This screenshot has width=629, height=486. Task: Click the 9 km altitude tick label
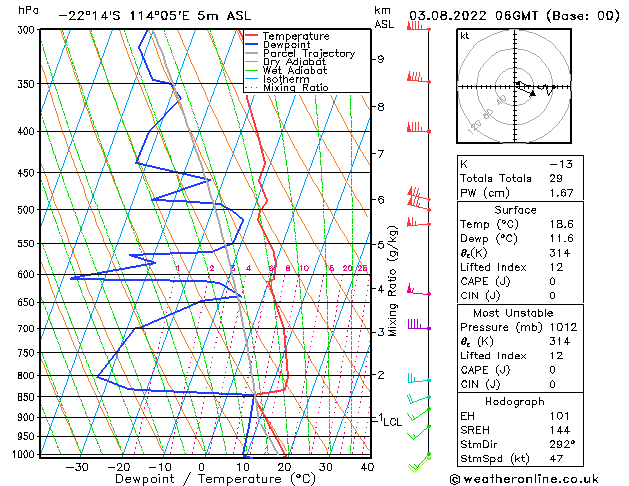coord(380,59)
